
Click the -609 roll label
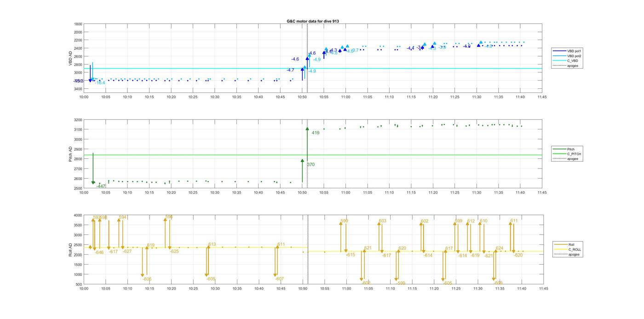[498, 283]
